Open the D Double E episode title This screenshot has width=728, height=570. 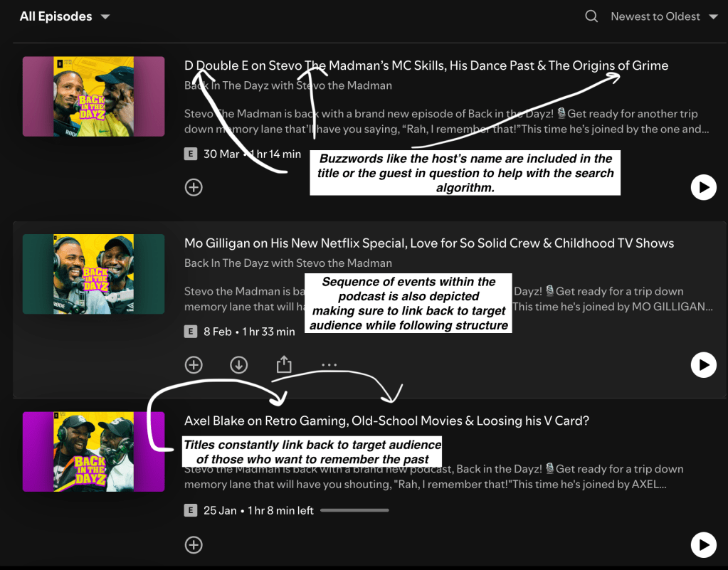click(426, 65)
